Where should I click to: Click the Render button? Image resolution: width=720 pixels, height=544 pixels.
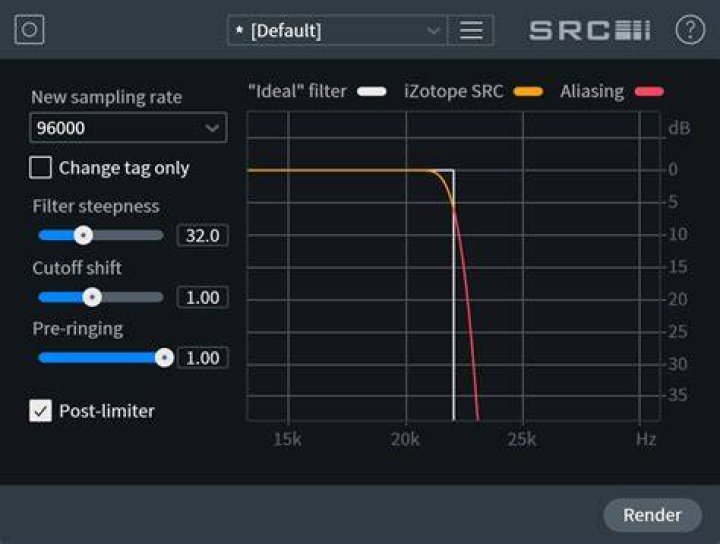pyautogui.click(x=652, y=515)
